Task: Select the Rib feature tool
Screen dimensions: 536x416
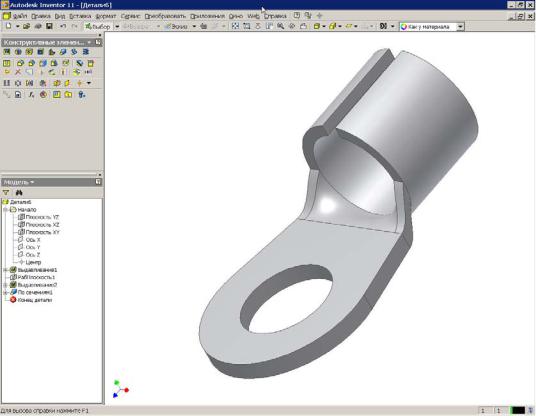Action: tap(52, 52)
